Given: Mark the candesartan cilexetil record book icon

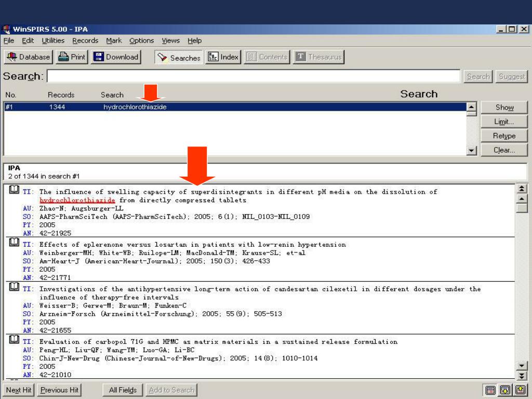Looking at the screenshot, I should point(14,287).
